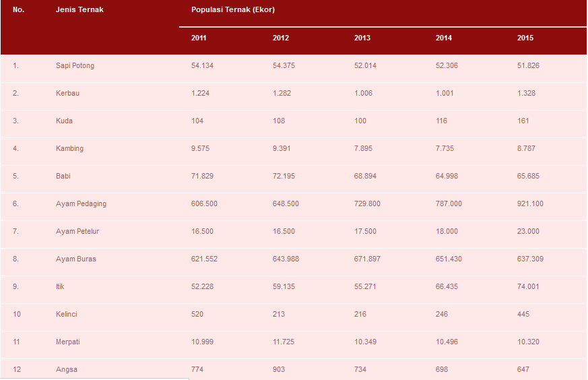Viewport: 588px width, 380px height.
Task: Select Itik 2014 value 66.435
Action: [447, 286]
